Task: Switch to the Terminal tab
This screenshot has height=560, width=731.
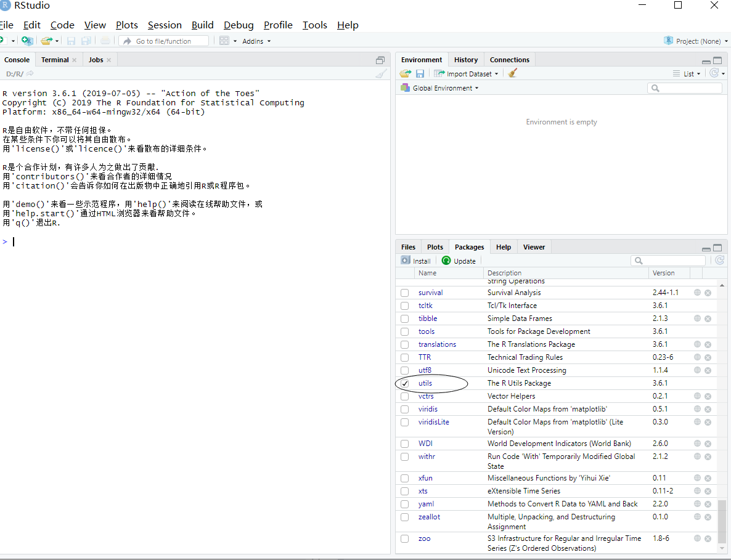Action: click(x=55, y=60)
